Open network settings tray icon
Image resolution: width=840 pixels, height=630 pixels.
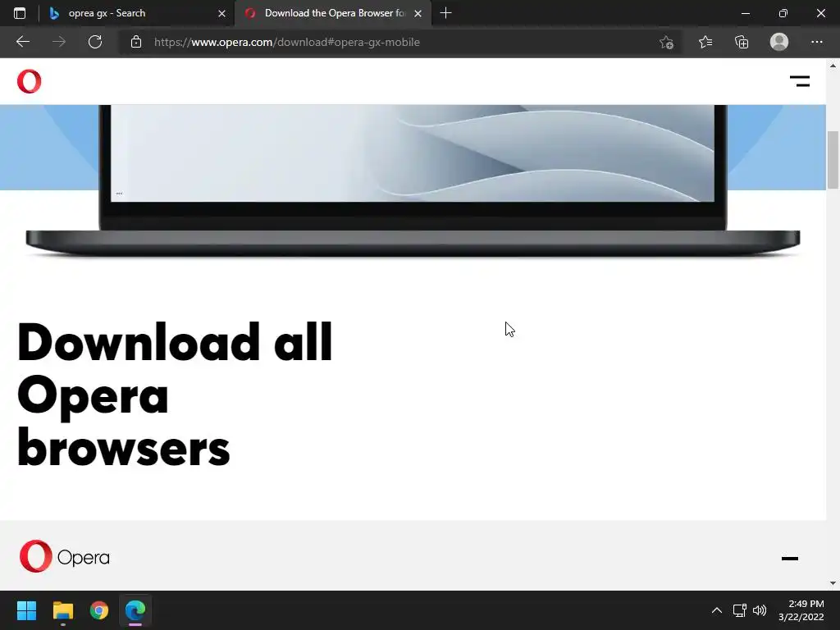click(x=739, y=610)
